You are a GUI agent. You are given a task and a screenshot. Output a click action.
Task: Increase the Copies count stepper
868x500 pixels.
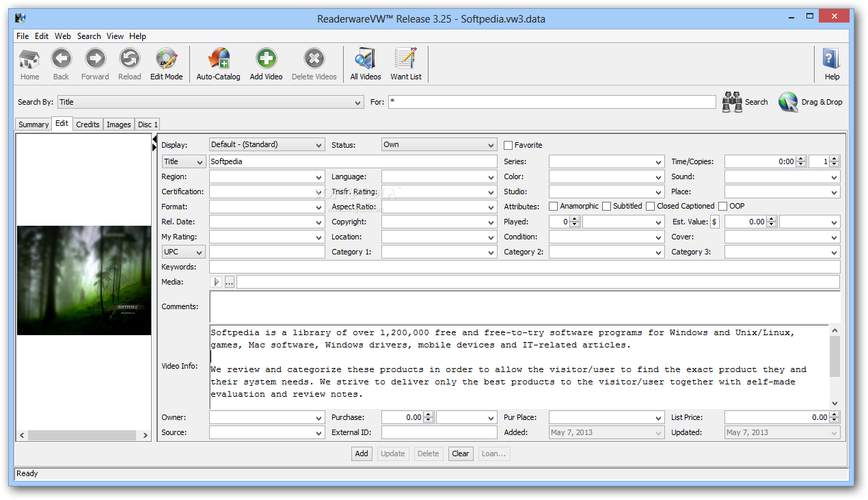click(x=835, y=159)
